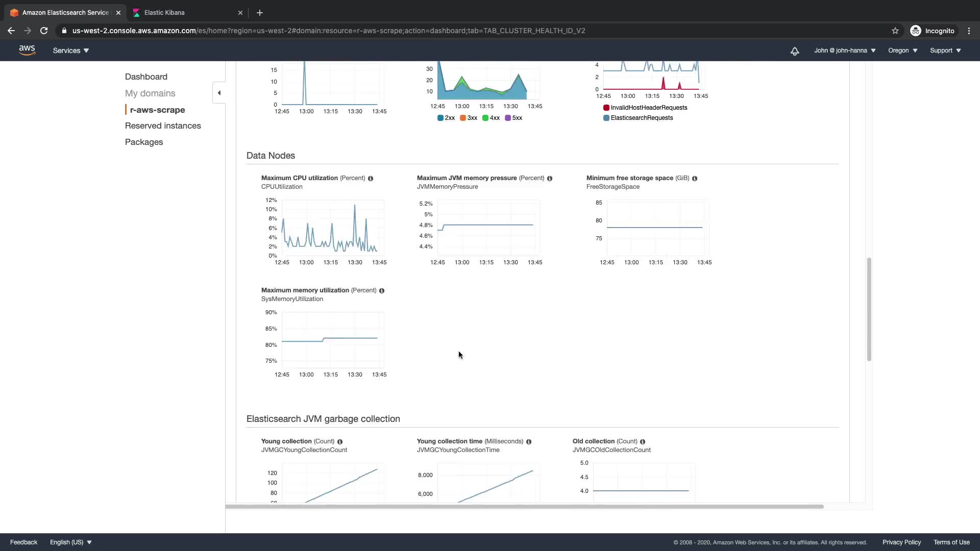980x551 pixels.
Task: Switch to the Elastic Kibana browser tab
Action: (x=165, y=13)
